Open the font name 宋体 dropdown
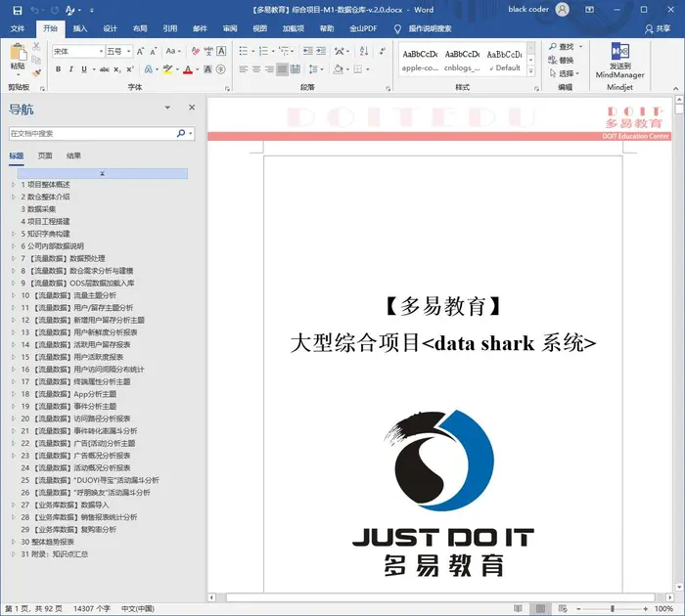The width and height of the screenshot is (685, 616). 101,52
